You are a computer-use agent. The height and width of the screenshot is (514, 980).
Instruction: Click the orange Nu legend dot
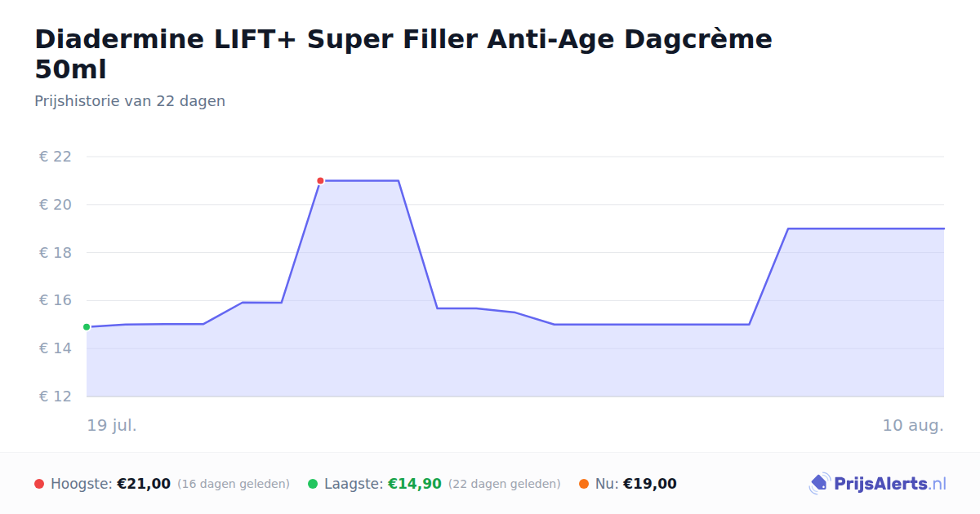click(584, 484)
